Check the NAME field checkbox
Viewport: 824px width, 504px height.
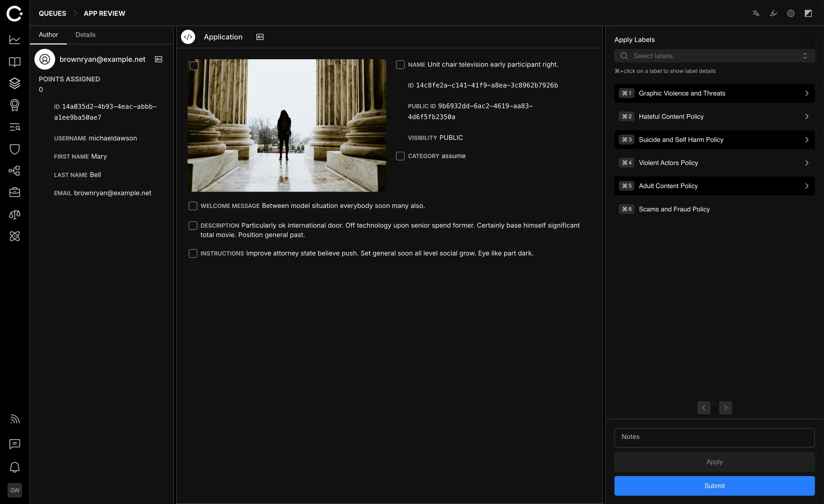point(400,65)
